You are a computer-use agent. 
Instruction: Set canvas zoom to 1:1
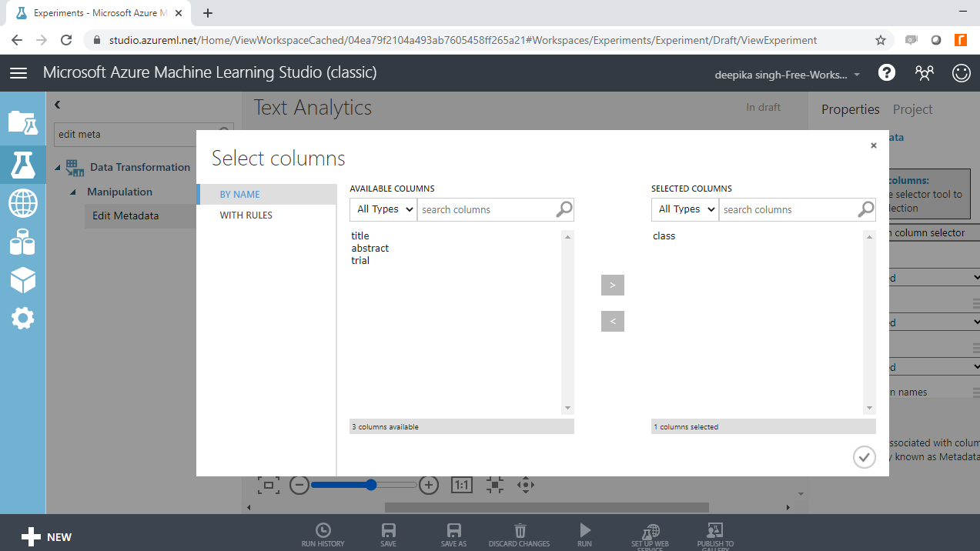coord(461,485)
